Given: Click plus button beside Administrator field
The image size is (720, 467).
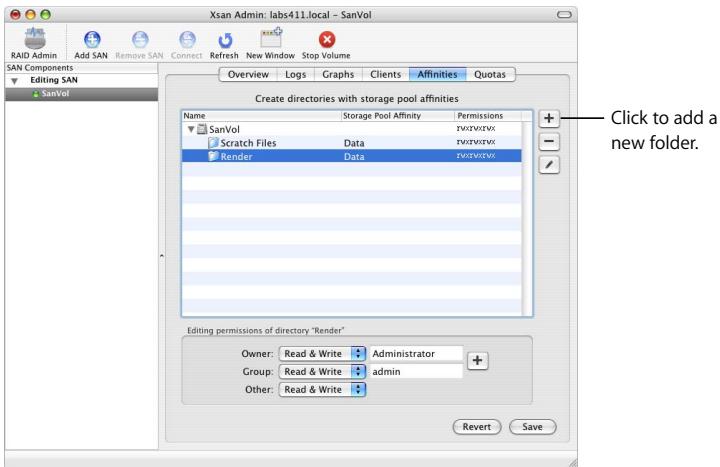Looking at the screenshot, I should pyautogui.click(x=478, y=360).
